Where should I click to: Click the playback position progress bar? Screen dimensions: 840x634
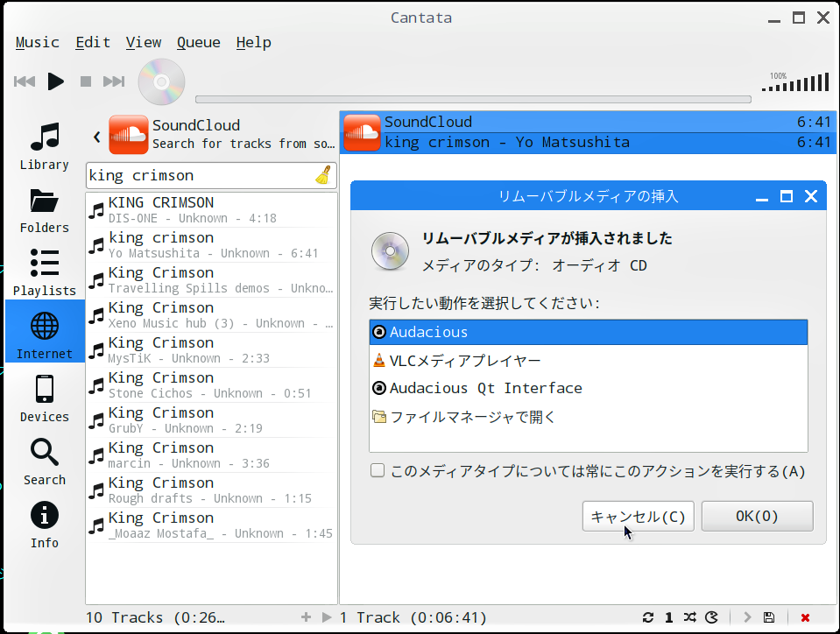(x=473, y=99)
